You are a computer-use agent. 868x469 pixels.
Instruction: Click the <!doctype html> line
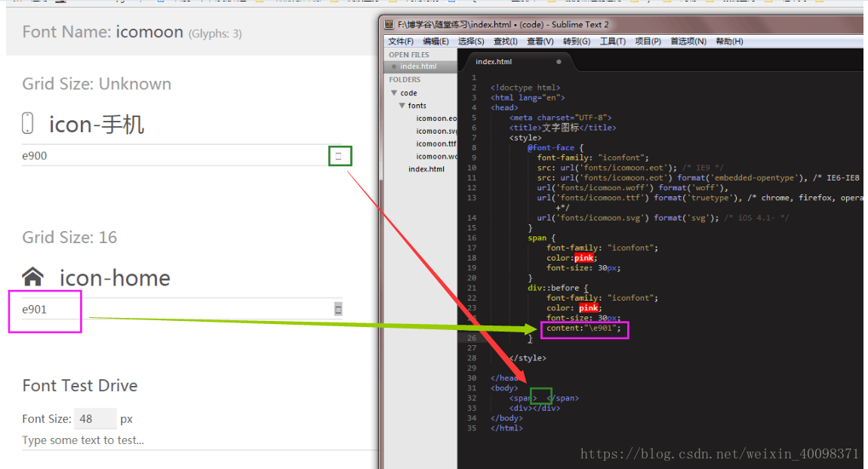click(x=525, y=88)
